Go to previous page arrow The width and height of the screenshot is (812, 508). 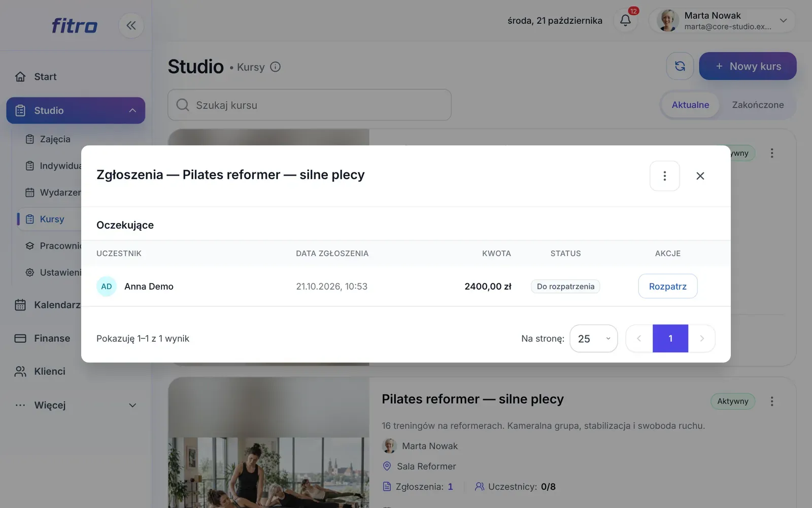click(x=639, y=338)
